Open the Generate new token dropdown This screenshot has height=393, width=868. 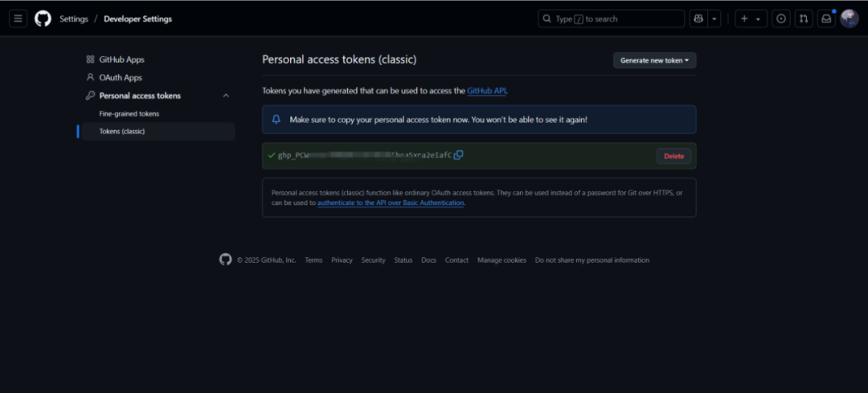[x=654, y=60]
